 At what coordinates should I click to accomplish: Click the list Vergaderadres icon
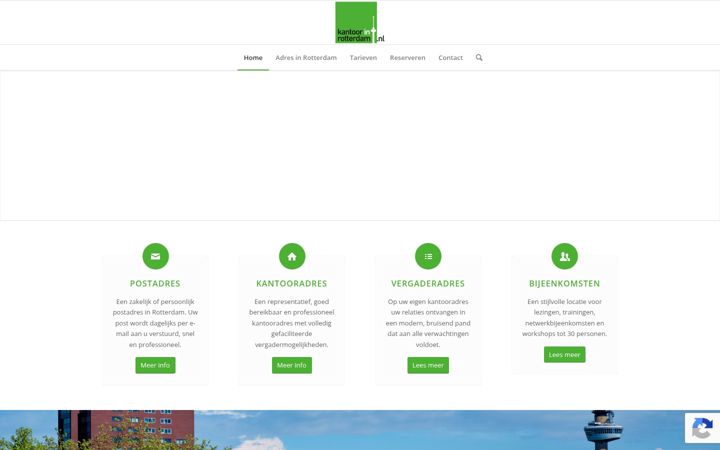(x=428, y=256)
